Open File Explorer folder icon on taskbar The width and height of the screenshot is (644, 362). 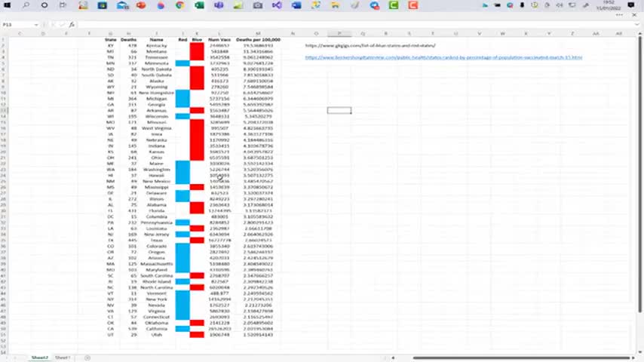(x=336, y=5)
